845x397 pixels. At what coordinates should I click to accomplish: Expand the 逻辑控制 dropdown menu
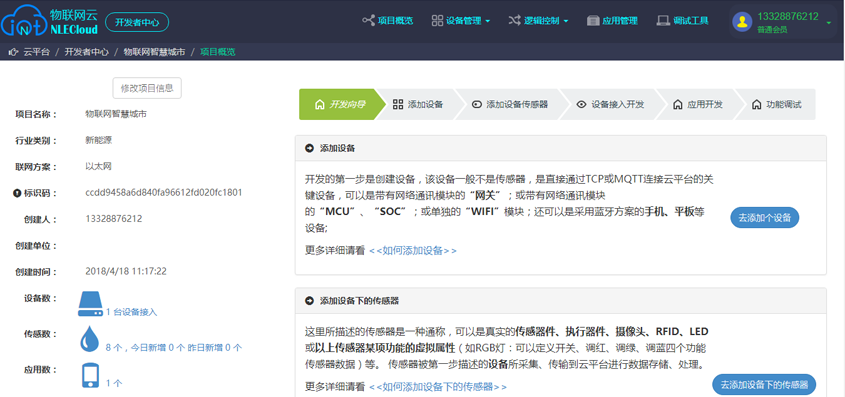pyautogui.click(x=538, y=21)
